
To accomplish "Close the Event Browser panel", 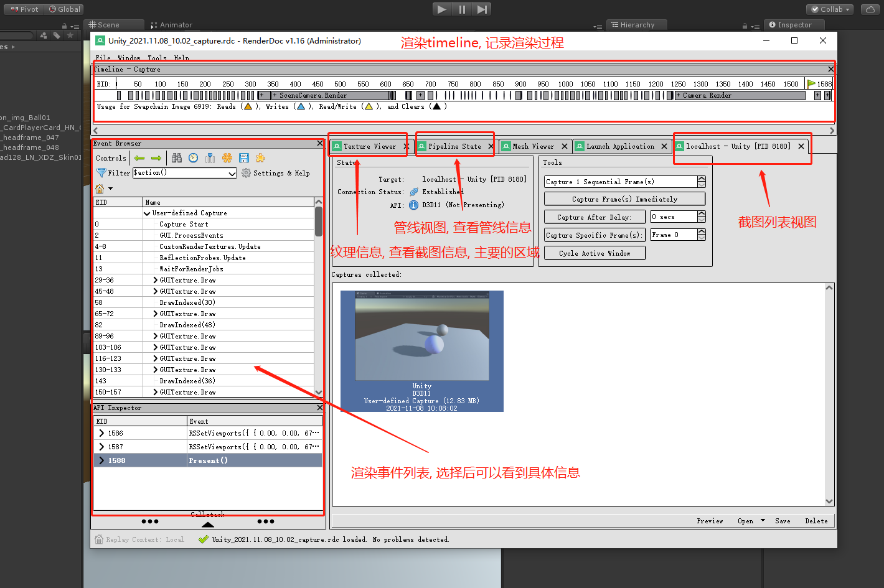I will (320, 143).
